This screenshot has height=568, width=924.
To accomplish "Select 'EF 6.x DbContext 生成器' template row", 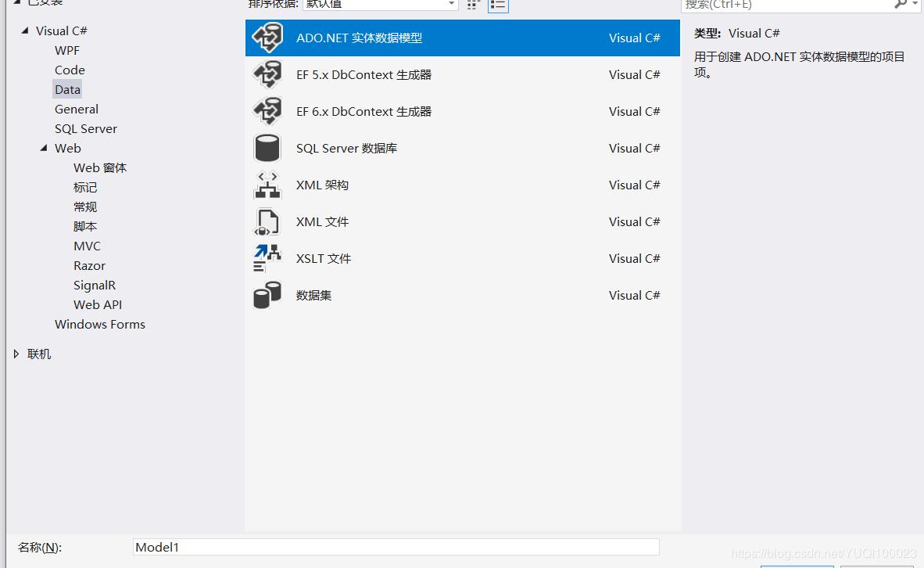I will (463, 111).
